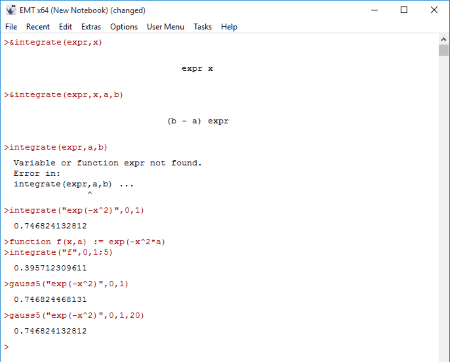Click the symbolic output "expr x"
This screenshot has width=450, height=362.
coord(197,69)
